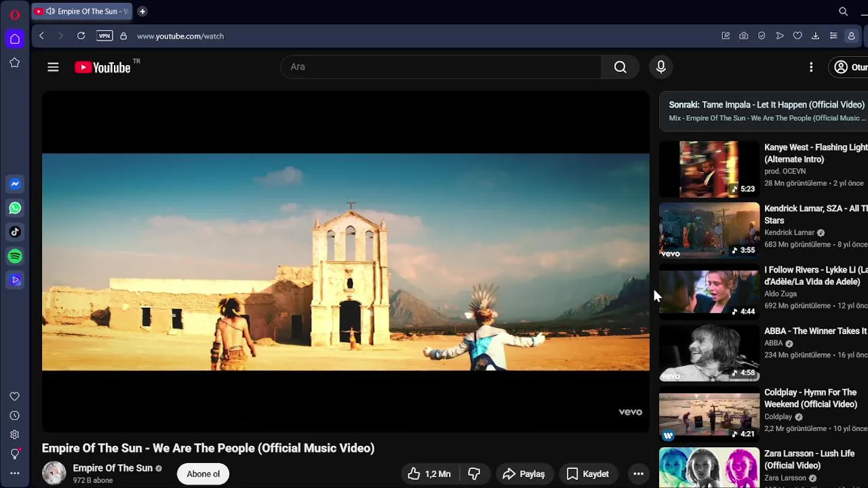
Task: Add page to bookmarks heart icon
Action: [797, 36]
